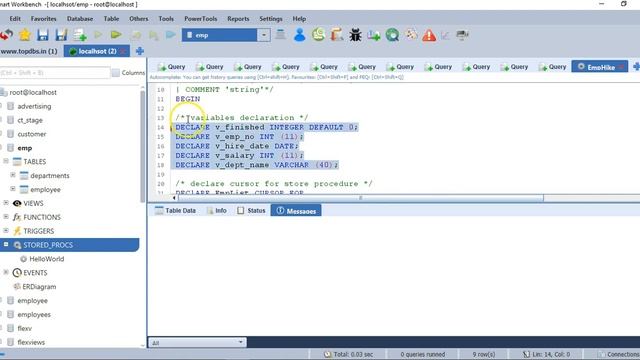Screen dimensions: 640x360
Task: Create new query with document-plus icon
Action: point(80,35)
